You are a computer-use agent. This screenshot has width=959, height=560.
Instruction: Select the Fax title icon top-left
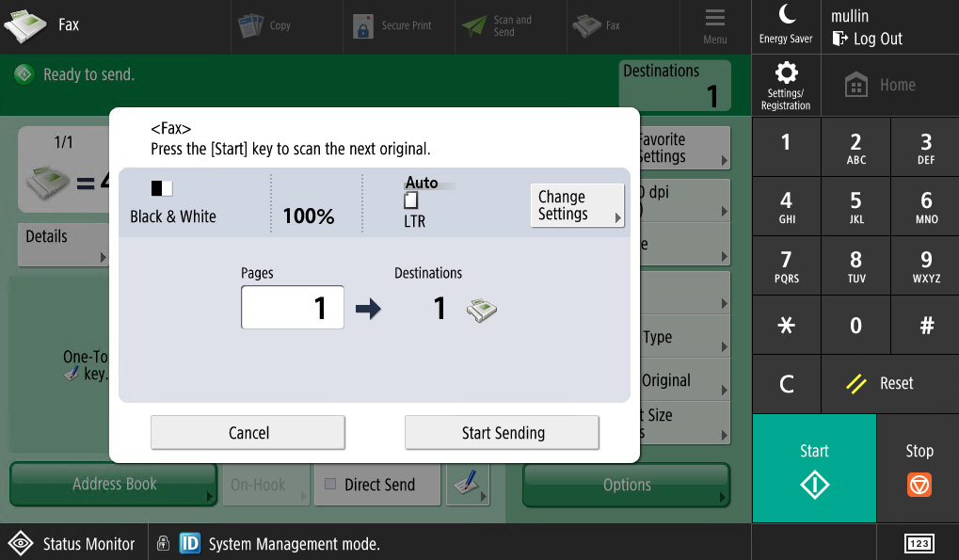click(x=25, y=25)
